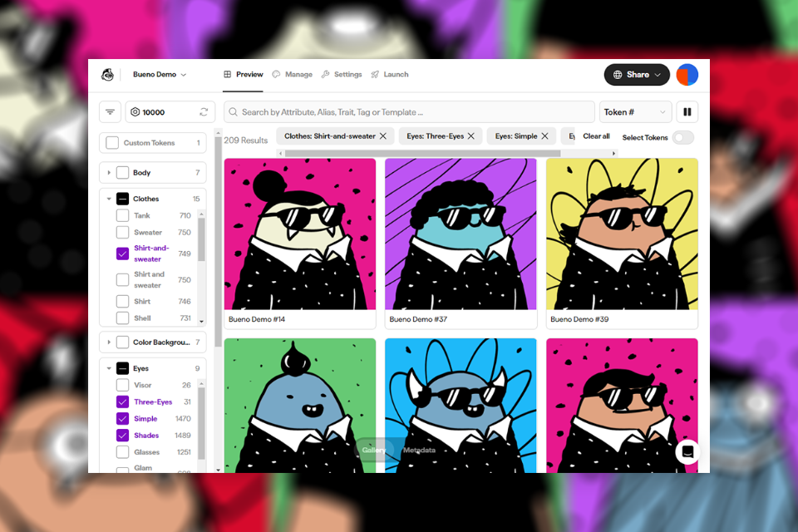Image resolution: width=798 pixels, height=532 pixels.
Task: Click the Launch rocket icon
Action: 375,74
